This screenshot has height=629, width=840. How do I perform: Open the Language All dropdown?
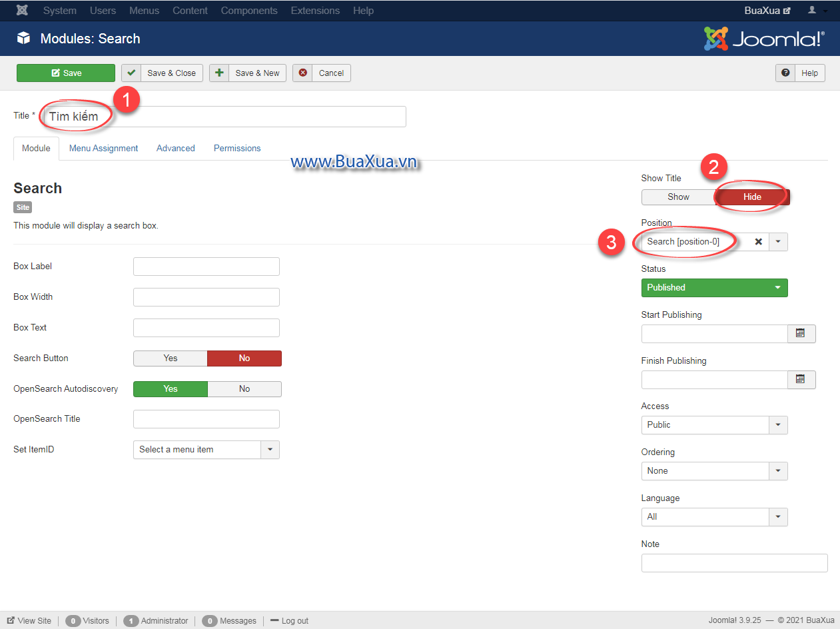714,517
